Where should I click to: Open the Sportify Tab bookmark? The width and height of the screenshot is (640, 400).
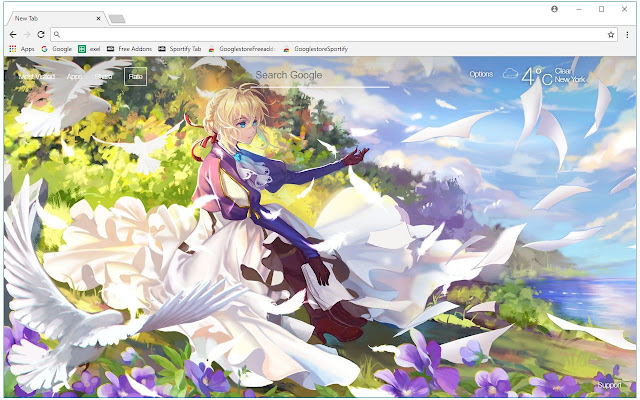tap(180, 49)
